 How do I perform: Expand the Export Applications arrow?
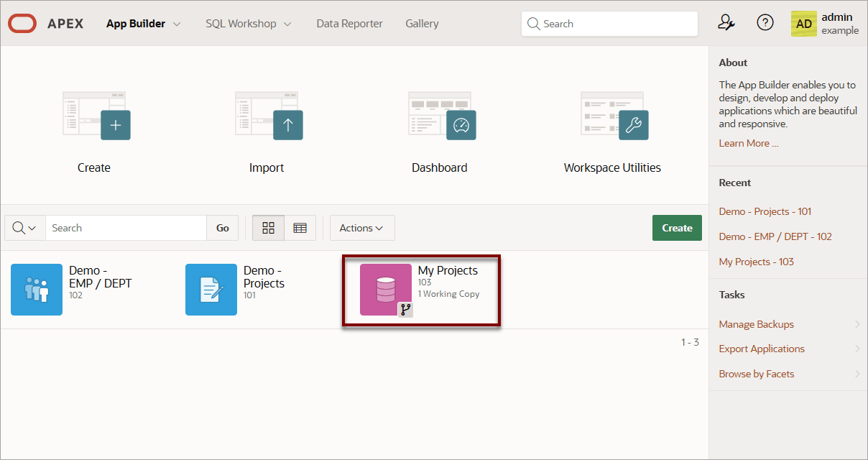point(857,349)
